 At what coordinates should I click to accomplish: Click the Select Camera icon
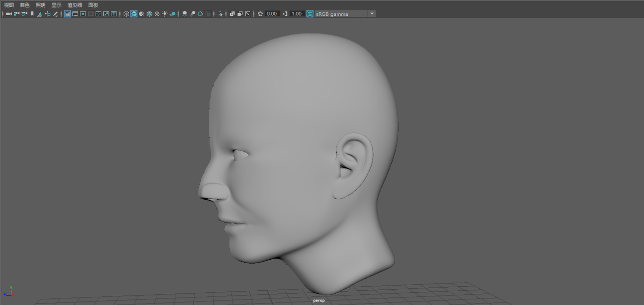coord(9,14)
